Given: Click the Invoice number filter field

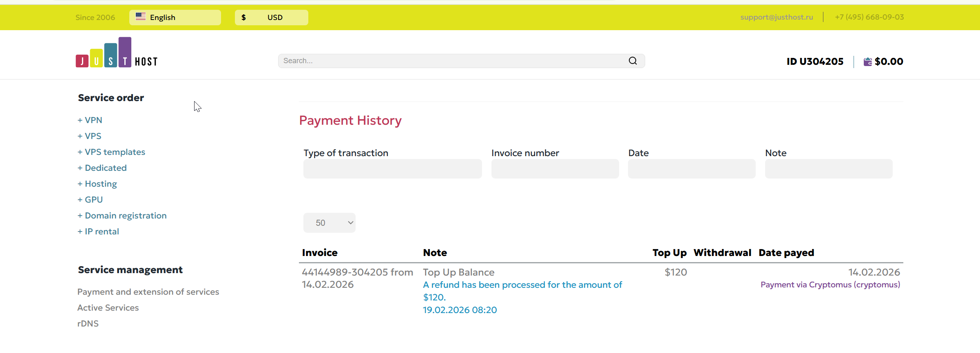Looking at the screenshot, I should [555, 169].
